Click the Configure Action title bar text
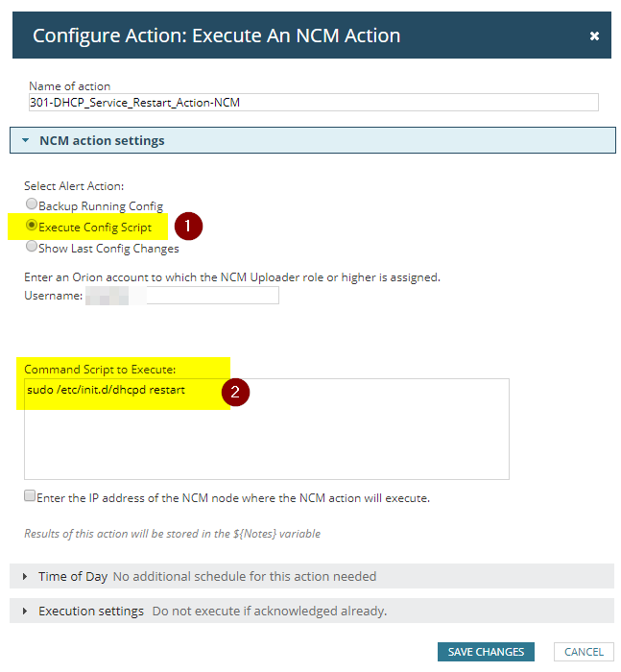This screenshot has height=672, width=621. click(216, 36)
